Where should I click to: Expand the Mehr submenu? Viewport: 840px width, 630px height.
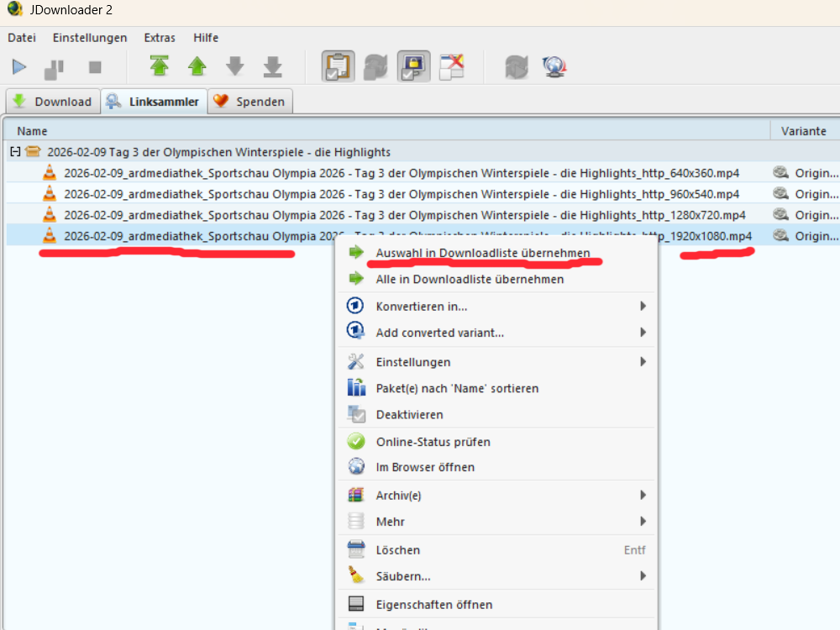pos(496,522)
